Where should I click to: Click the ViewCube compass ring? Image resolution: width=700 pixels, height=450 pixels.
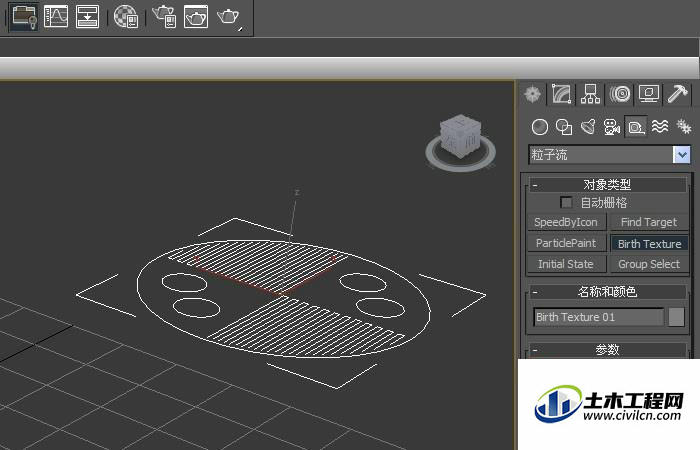point(461,166)
